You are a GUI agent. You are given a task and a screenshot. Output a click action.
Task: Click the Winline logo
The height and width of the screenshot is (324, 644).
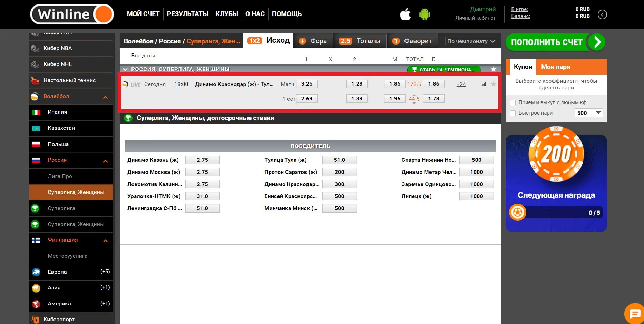[x=72, y=14]
